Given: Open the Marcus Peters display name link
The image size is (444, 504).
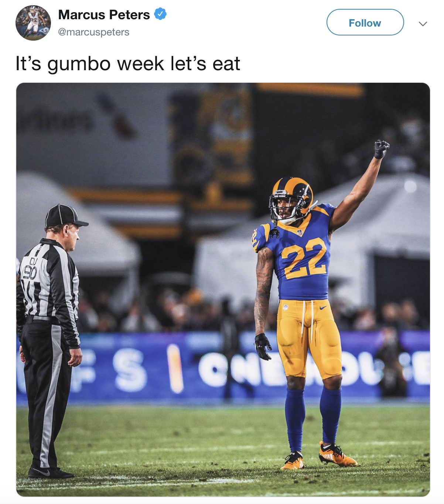Looking at the screenshot, I should 104,15.
